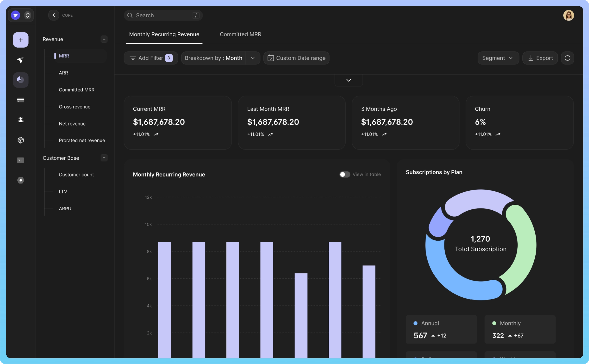Click the refresh icon next to Export
Image resolution: width=589 pixels, height=364 pixels.
pyautogui.click(x=567, y=58)
